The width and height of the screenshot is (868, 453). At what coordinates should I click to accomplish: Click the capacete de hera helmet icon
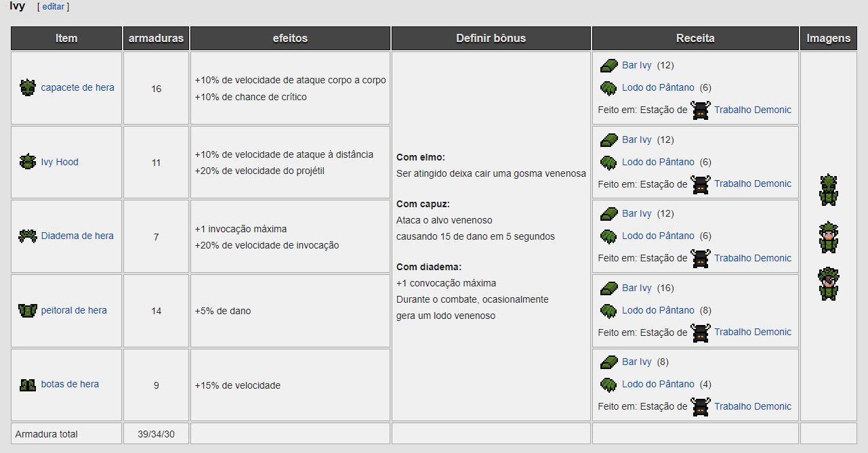pos(28,87)
